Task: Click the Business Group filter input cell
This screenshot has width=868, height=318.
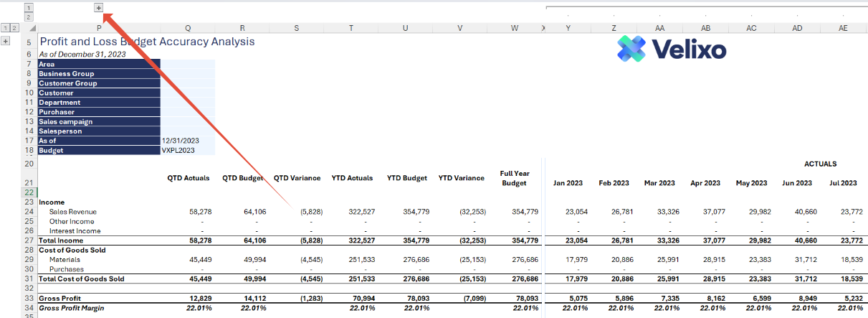Action: [x=188, y=73]
